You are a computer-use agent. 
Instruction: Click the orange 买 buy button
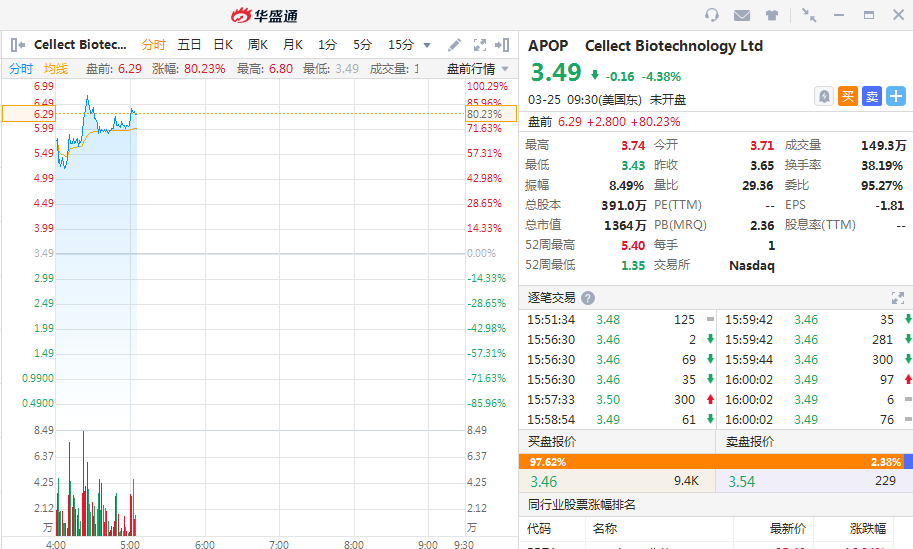coord(848,96)
